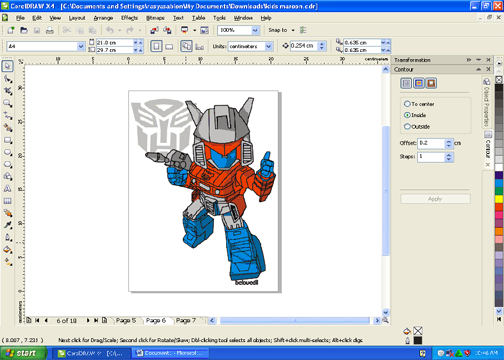
Task: Click the nudge offset 0.254 cm field
Action: 304,46
